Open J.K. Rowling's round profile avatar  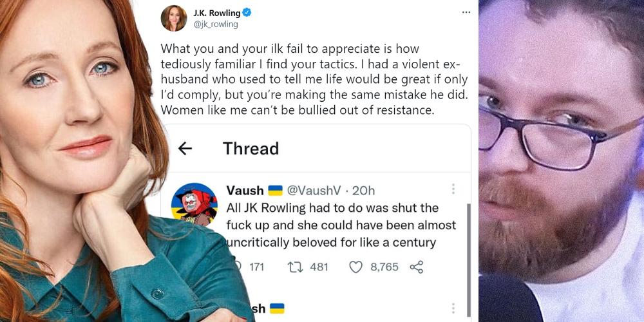point(173,19)
